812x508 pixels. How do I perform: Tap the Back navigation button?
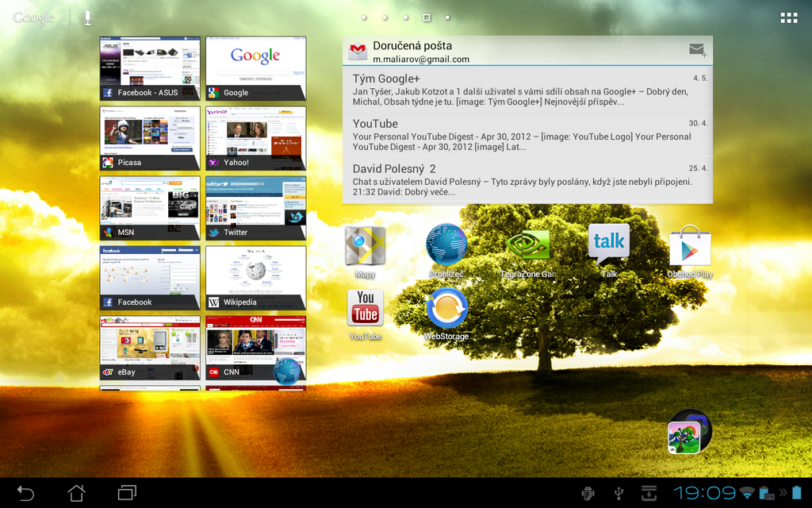pyautogui.click(x=25, y=492)
